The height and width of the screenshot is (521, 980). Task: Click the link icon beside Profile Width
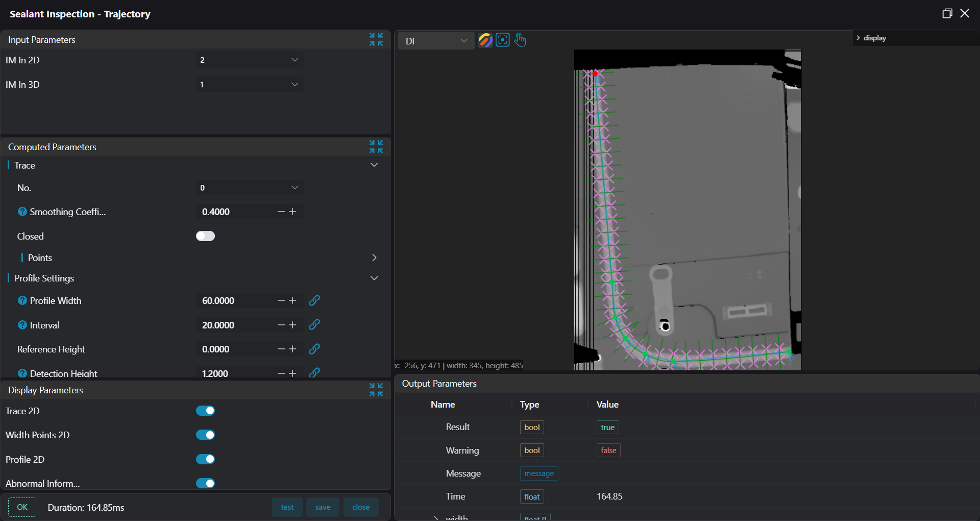pyautogui.click(x=314, y=300)
